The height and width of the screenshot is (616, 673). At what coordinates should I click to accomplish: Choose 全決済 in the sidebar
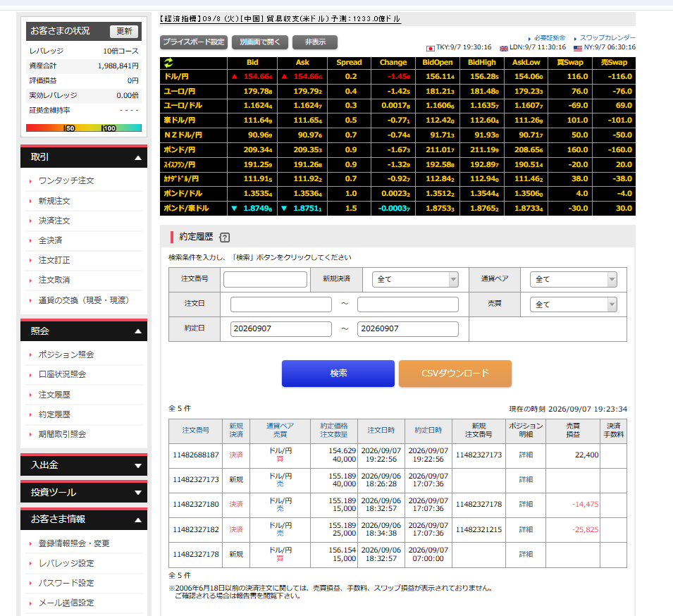50,240
